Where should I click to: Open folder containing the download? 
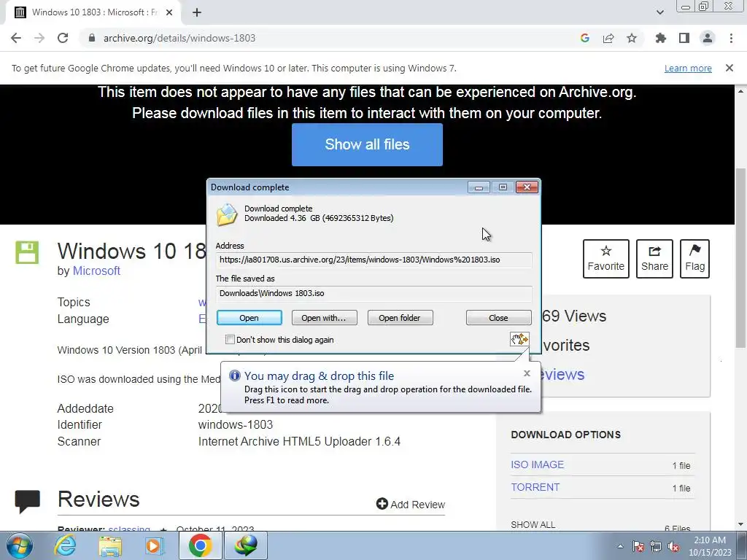tap(400, 318)
